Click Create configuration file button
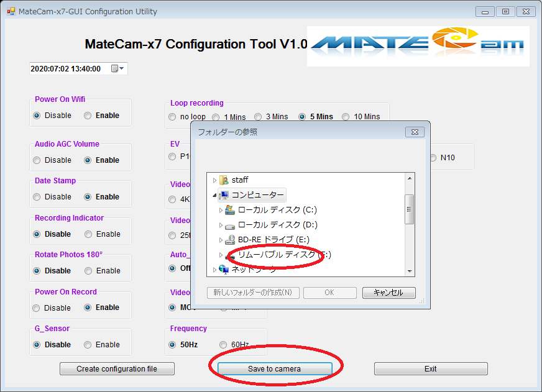 click(117, 369)
